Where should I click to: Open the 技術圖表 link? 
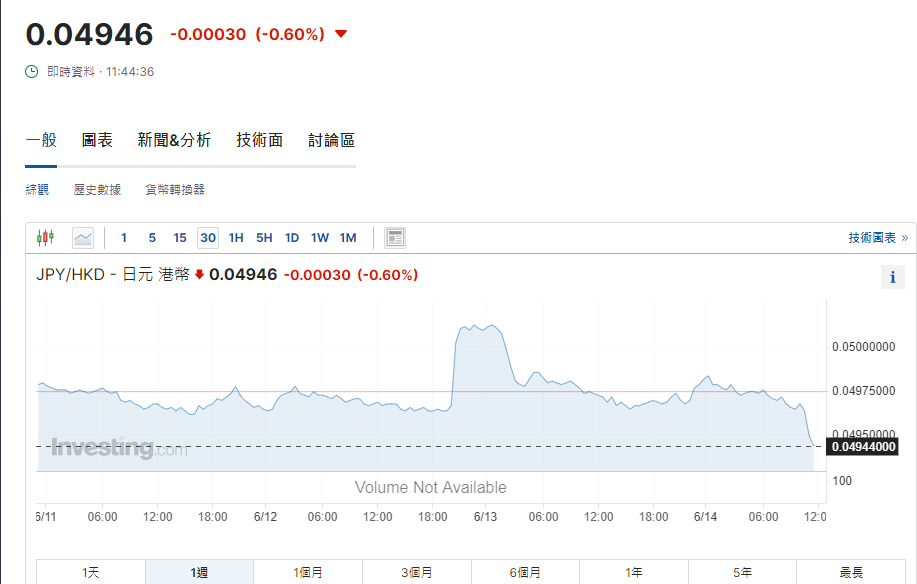point(877,238)
